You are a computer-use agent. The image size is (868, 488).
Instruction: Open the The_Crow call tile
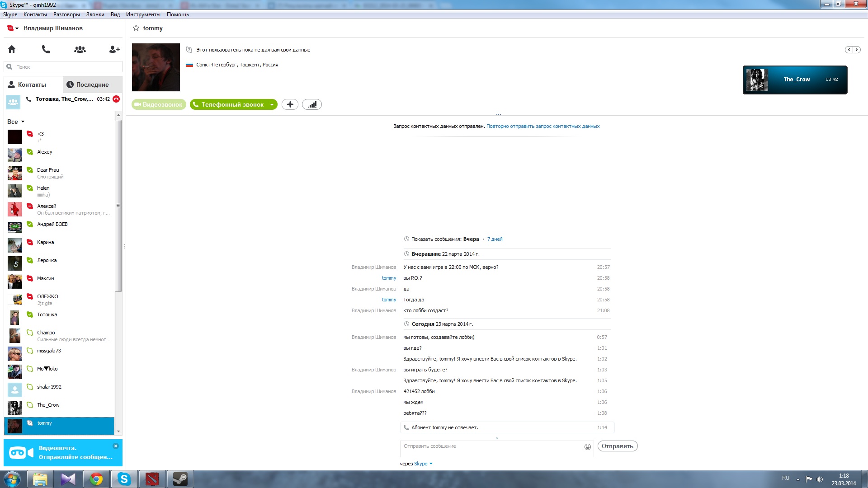click(x=795, y=80)
